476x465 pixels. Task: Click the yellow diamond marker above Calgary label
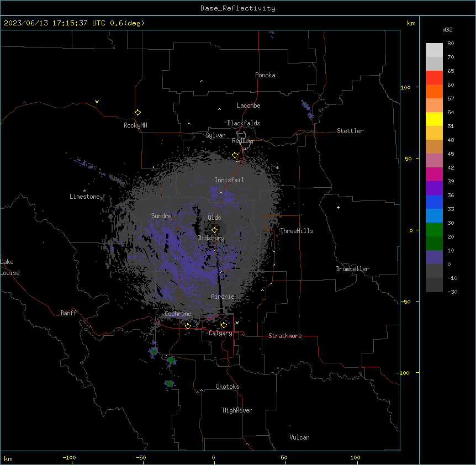224,325
